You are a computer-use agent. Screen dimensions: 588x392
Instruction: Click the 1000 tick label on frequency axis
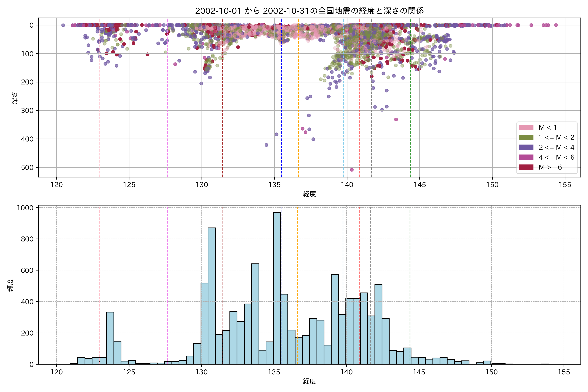tap(25, 208)
